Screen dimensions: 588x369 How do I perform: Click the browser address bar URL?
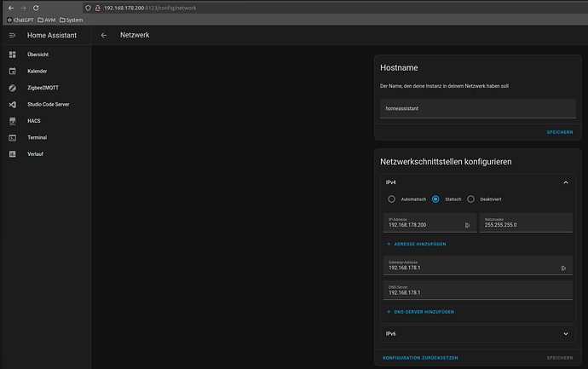coord(150,8)
